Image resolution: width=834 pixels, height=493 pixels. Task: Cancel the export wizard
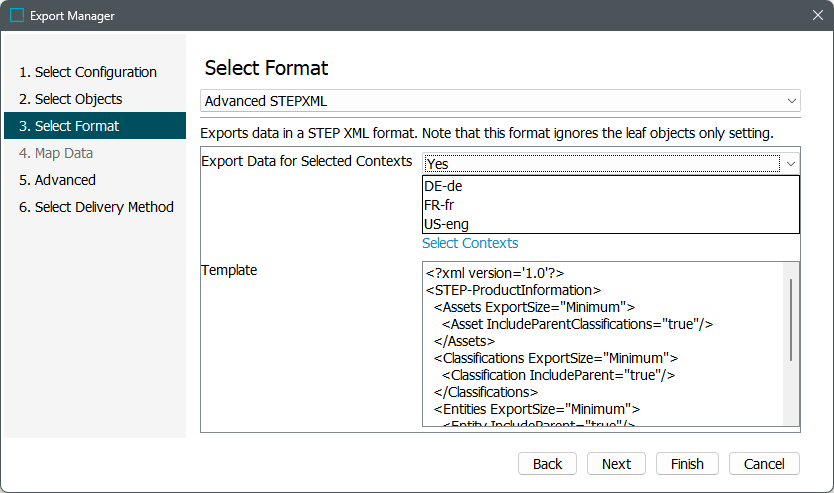point(764,464)
